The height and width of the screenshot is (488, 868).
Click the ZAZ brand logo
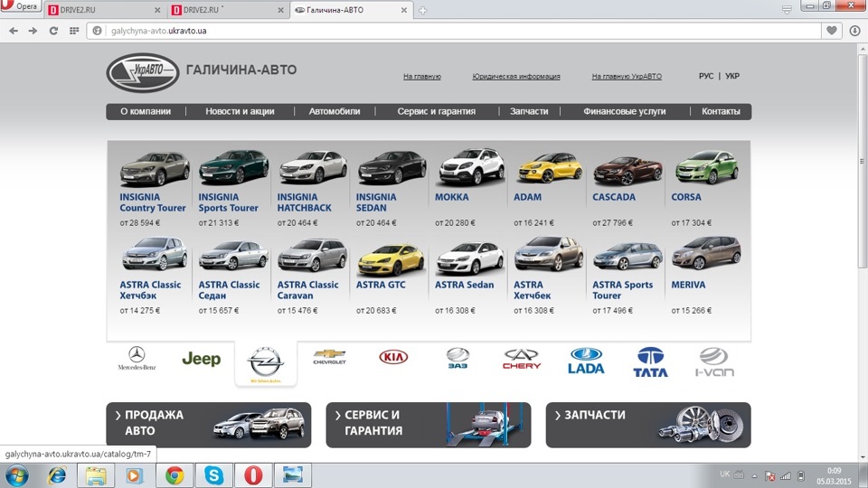[458, 358]
